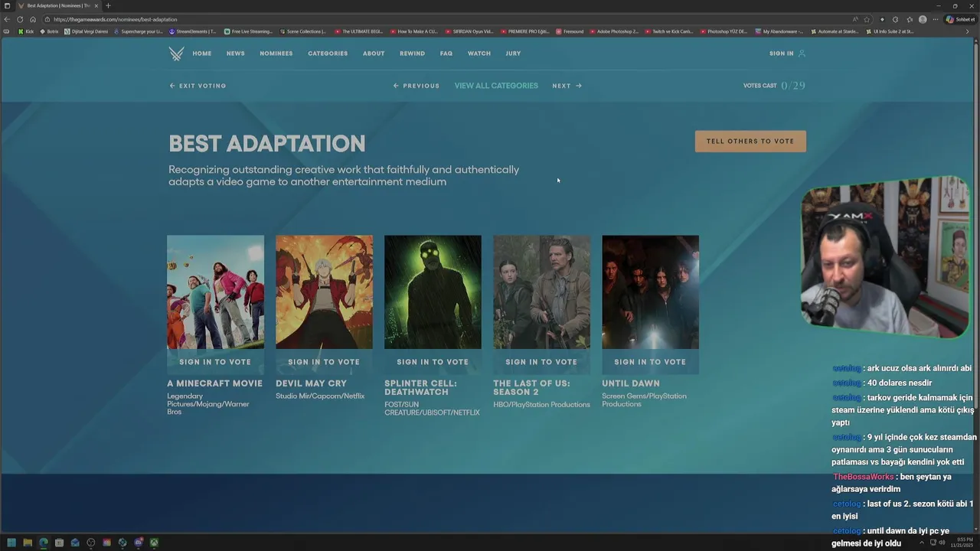This screenshot has width=980, height=551.
Task: Click VIEW ALL CATEGORIES link
Action: point(496,86)
